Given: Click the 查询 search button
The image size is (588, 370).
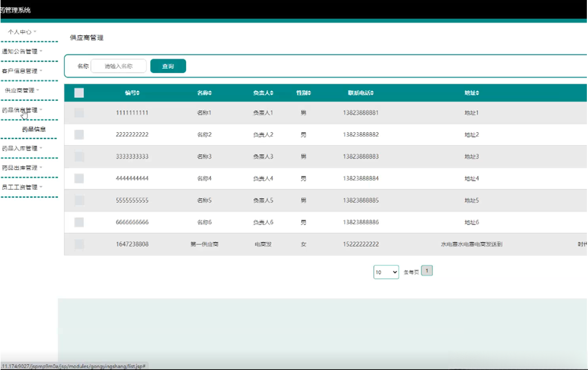Looking at the screenshot, I should pos(168,66).
